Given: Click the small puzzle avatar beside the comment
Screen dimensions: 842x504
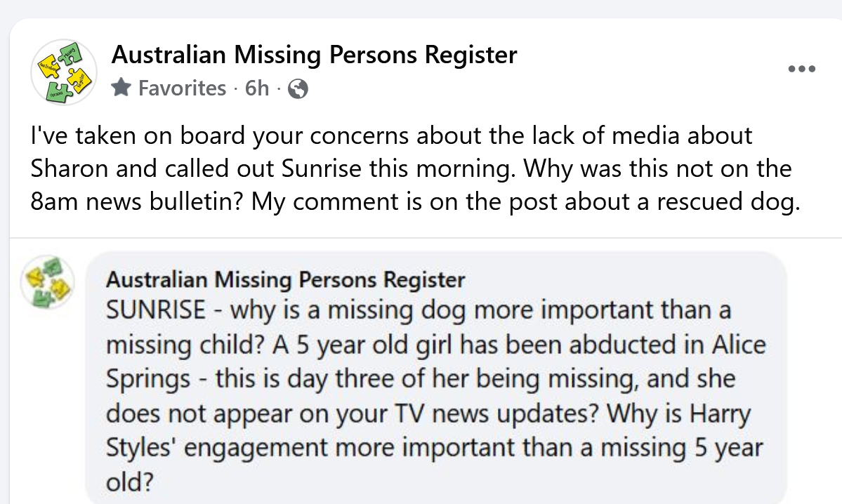Looking at the screenshot, I should tap(48, 281).
